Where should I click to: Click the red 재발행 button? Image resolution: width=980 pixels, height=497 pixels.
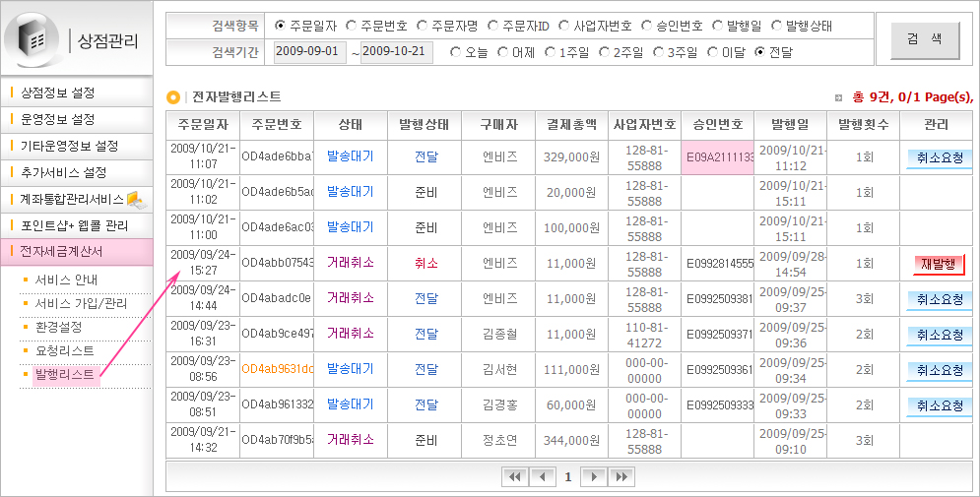coord(939,264)
